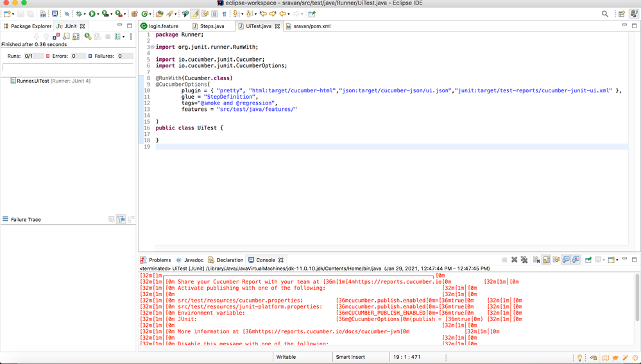Toggle Show Failures Only in JUnit view
This screenshot has height=364, width=641.
tap(56, 37)
